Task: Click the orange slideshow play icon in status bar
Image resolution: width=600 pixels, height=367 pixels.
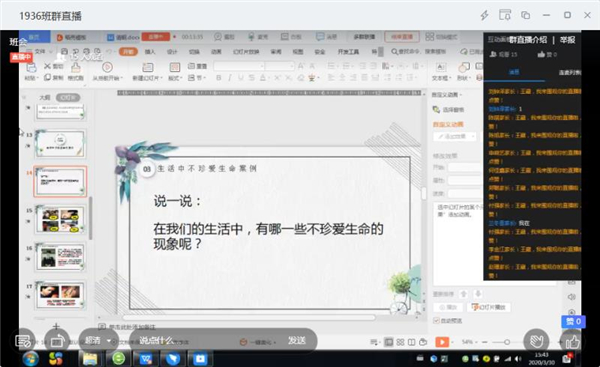Action: pyautogui.click(x=442, y=342)
